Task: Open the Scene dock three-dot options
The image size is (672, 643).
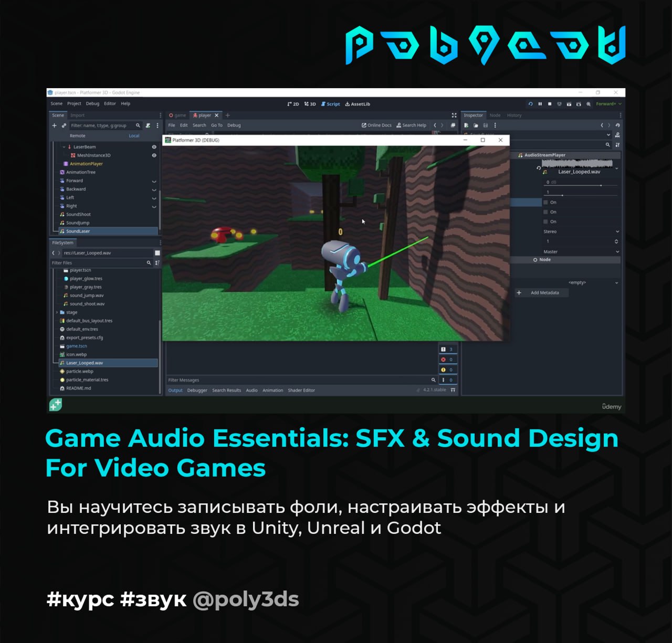Action: click(157, 125)
